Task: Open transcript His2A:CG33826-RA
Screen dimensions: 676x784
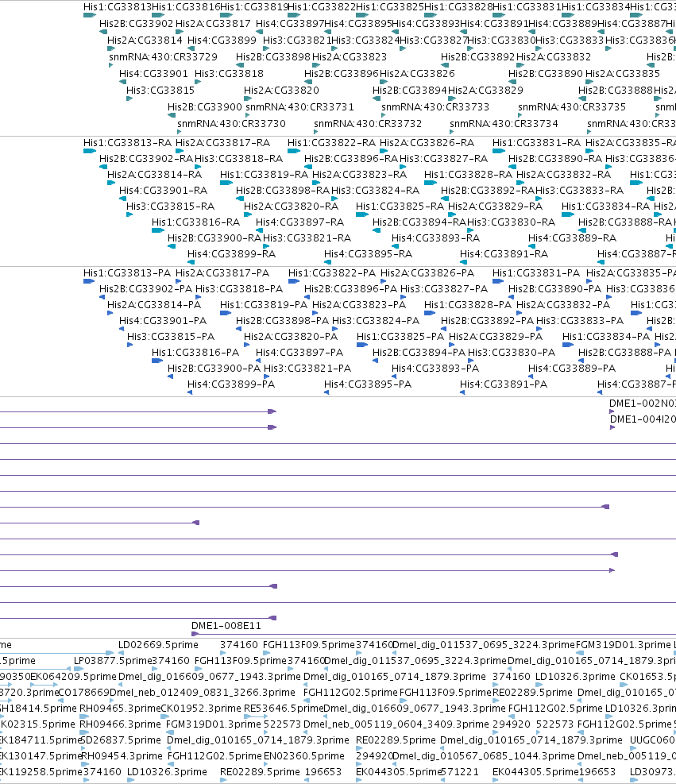Action: click(x=427, y=143)
